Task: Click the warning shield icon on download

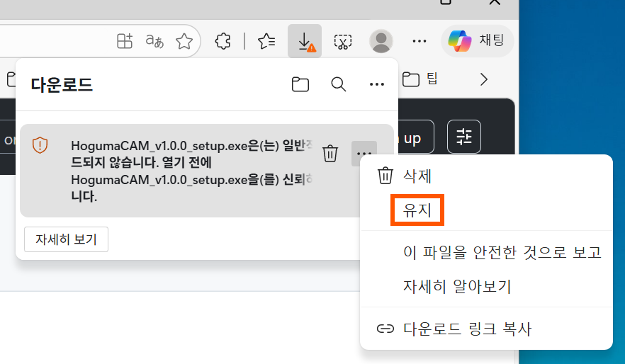Action: pos(40,145)
